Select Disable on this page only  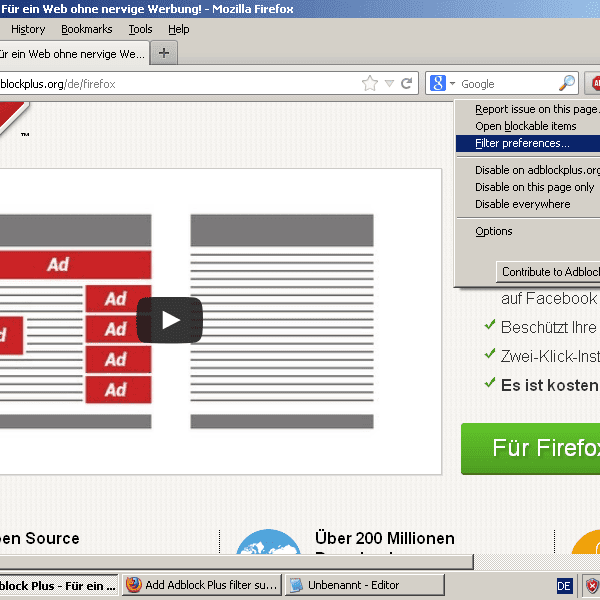pyautogui.click(x=528, y=187)
